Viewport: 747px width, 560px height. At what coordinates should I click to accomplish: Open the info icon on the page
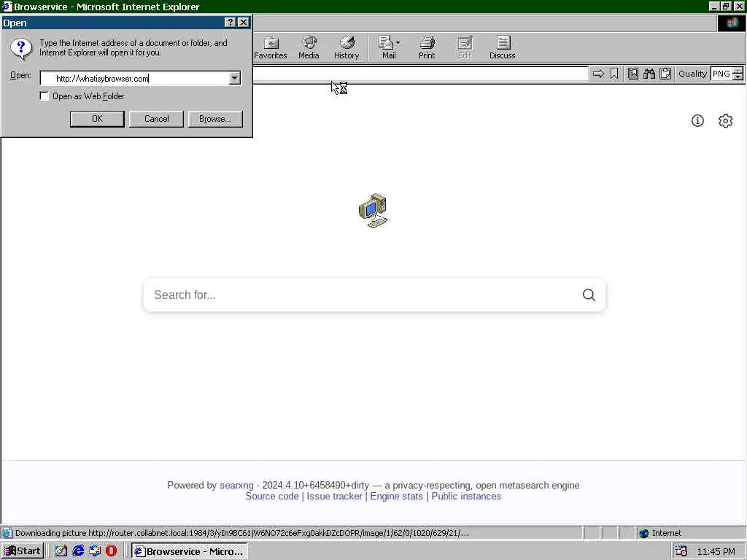(x=697, y=120)
